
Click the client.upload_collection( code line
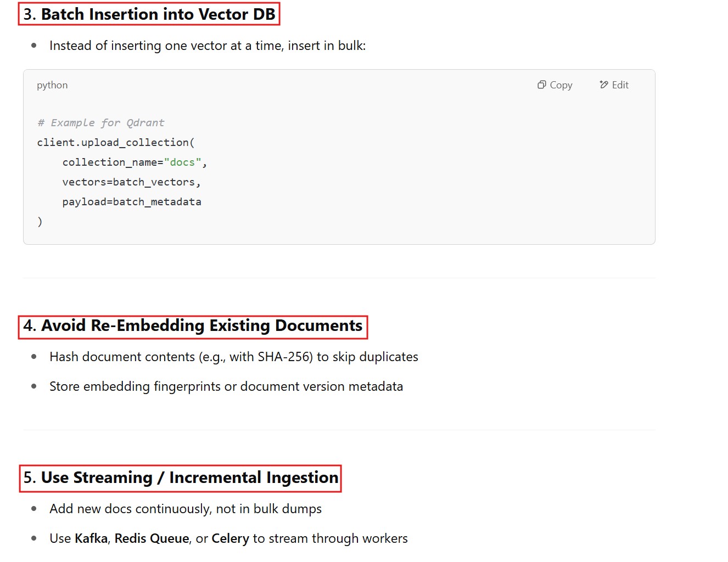click(x=115, y=143)
